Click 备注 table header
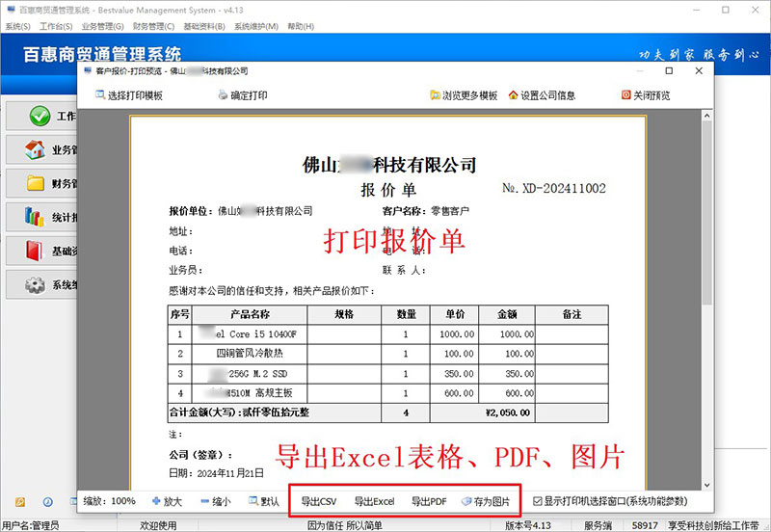 click(572, 314)
